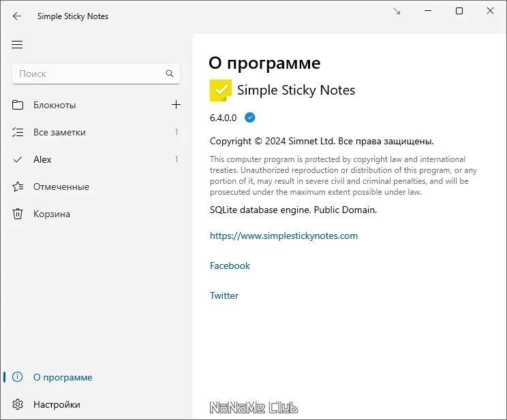Go back using the arrow in title bar
507x420 pixels.
click(x=17, y=16)
